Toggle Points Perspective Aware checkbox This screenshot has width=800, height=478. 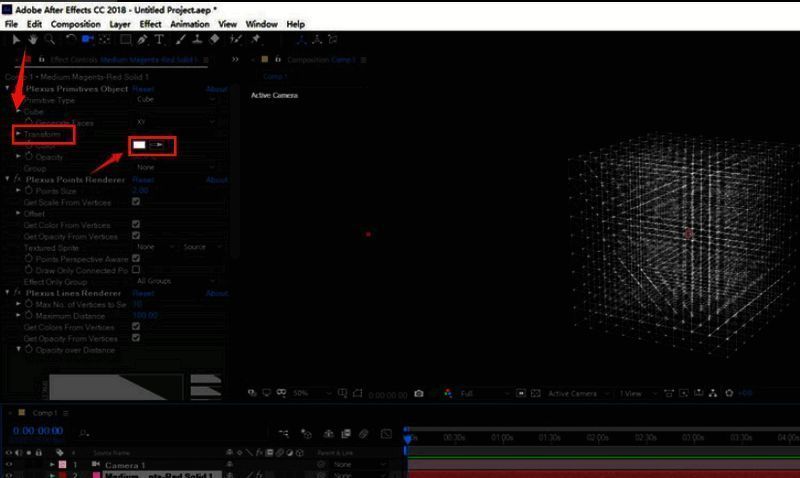tap(136, 258)
